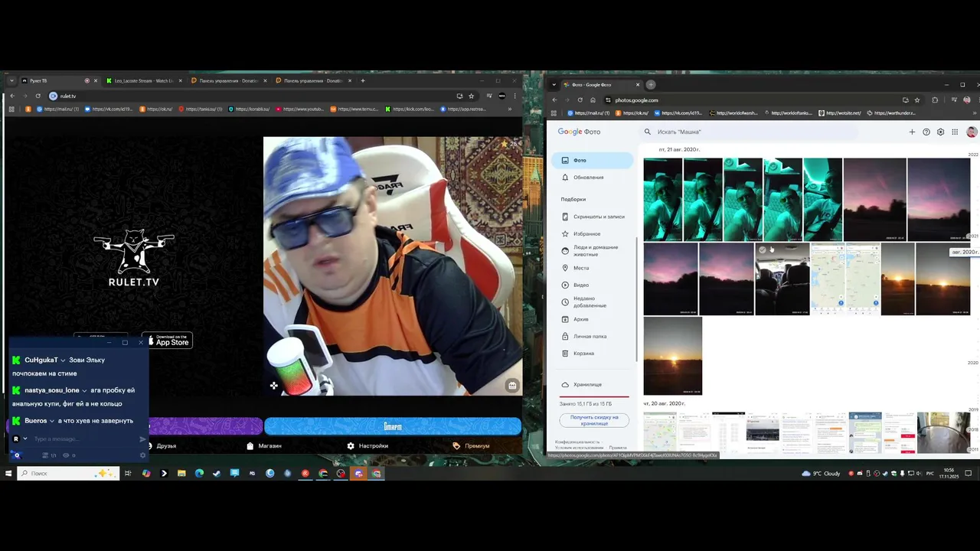
Task: Open Личная папка in sidebar
Action: point(593,336)
